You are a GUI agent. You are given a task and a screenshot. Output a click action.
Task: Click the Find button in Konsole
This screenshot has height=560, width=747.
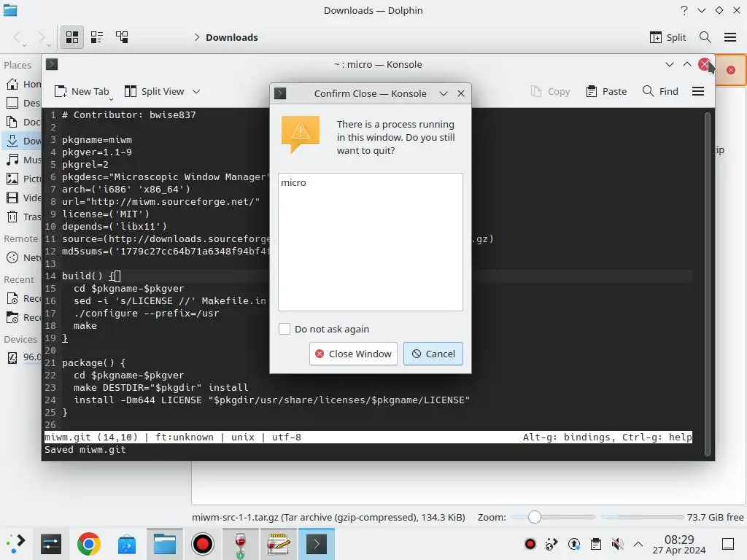pyautogui.click(x=660, y=91)
